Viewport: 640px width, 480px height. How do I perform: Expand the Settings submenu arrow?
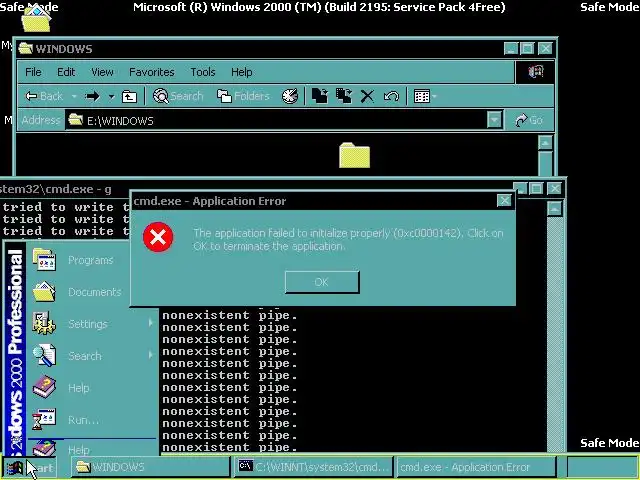coord(150,323)
